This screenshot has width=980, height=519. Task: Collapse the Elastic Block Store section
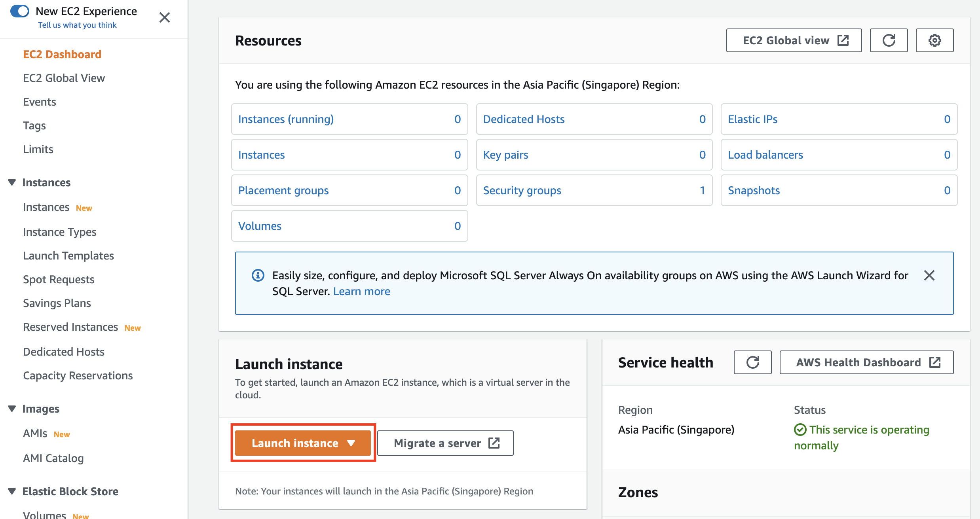(12, 491)
